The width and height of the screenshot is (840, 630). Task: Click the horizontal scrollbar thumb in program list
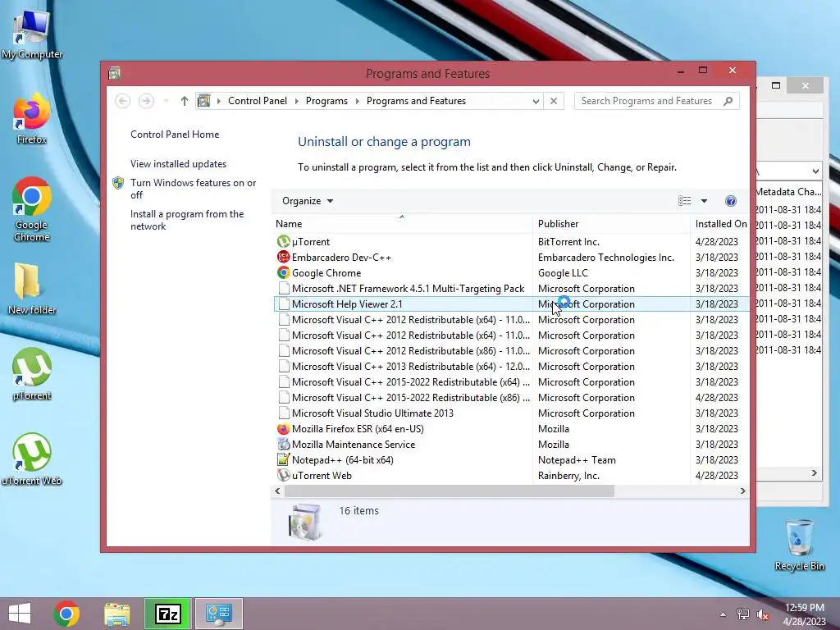coord(449,491)
